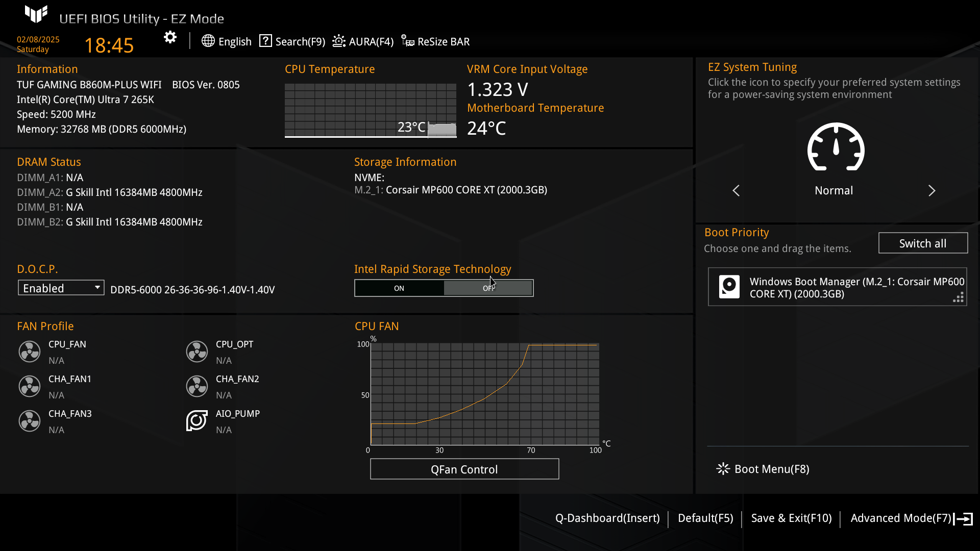Image resolution: width=980 pixels, height=551 pixels.
Task: Click DIMM_A2 G Skill memory entry
Action: tap(110, 192)
